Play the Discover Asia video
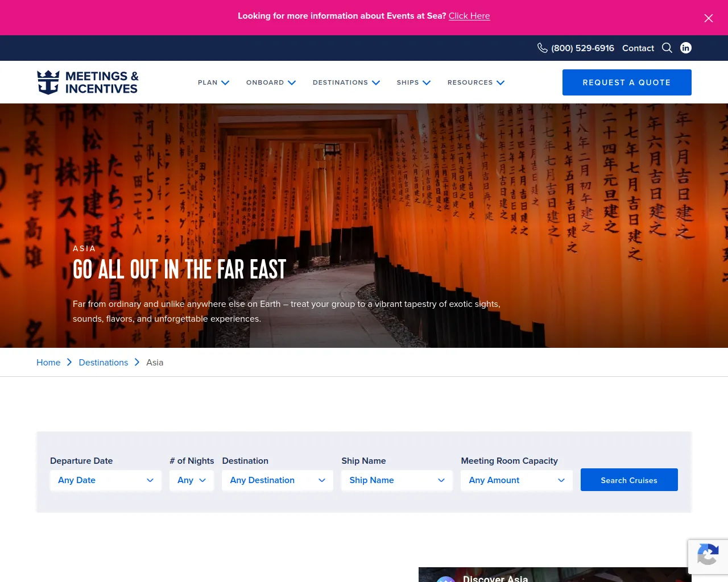Screen dimensions: 728x582 (555, 577)
